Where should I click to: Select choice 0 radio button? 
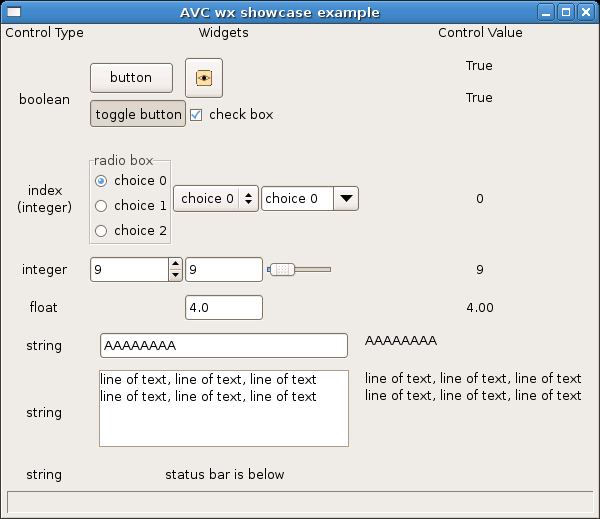point(101,181)
